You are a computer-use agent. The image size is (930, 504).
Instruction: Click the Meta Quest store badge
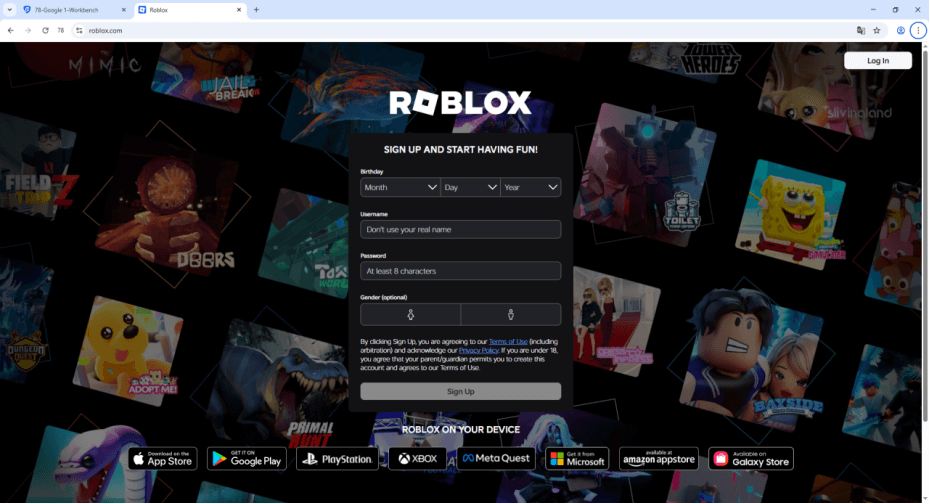[496, 458]
